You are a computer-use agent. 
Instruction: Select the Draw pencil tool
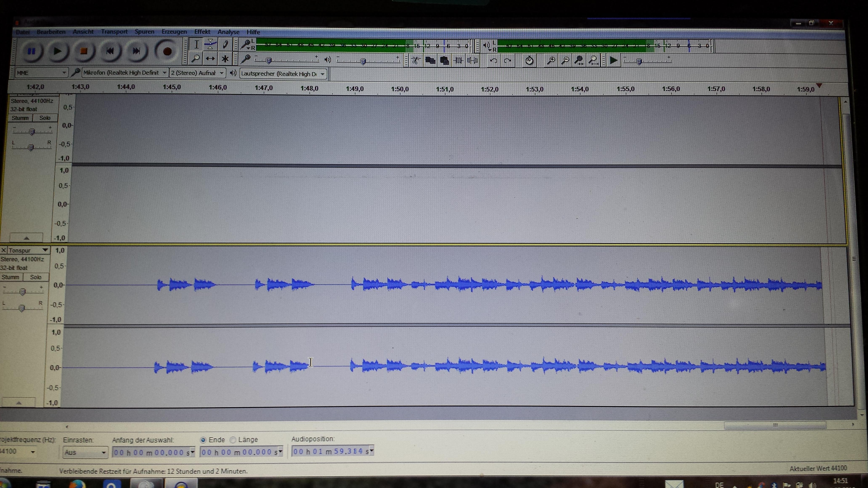(225, 44)
